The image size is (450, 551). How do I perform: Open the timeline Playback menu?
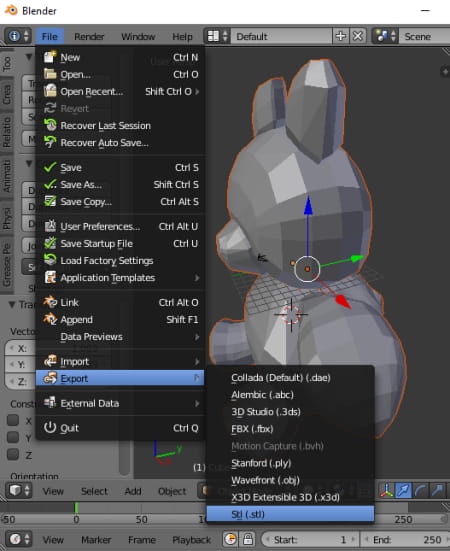pos(191,539)
